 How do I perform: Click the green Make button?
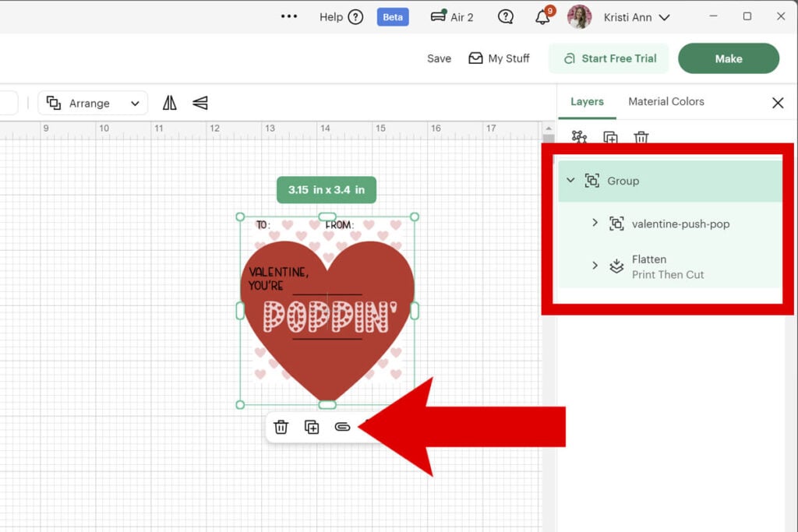coord(728,58)
